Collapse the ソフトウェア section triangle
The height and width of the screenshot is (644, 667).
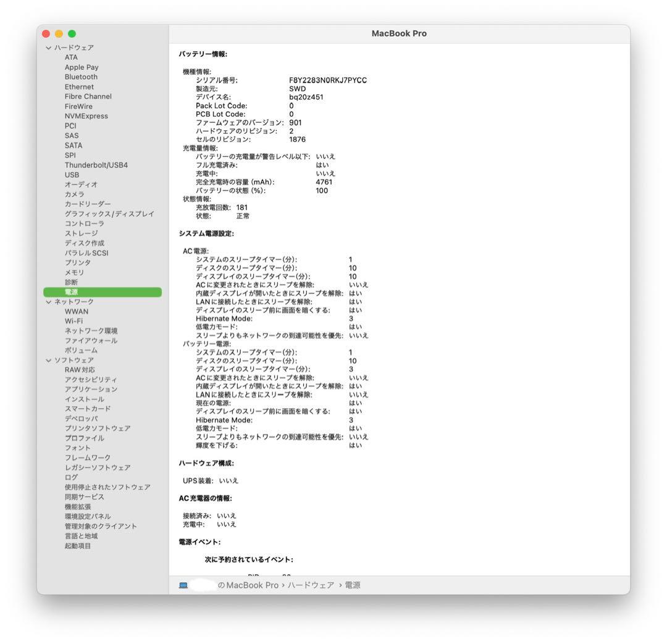pos(48,360)
